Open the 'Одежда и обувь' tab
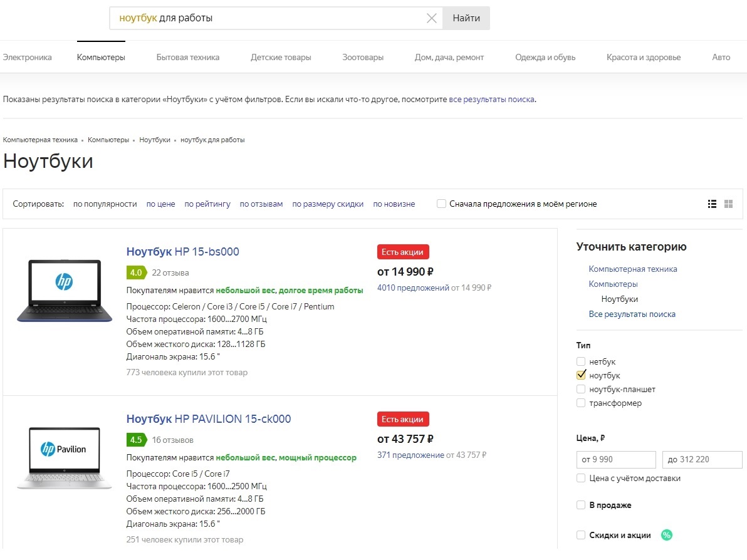 545,57
